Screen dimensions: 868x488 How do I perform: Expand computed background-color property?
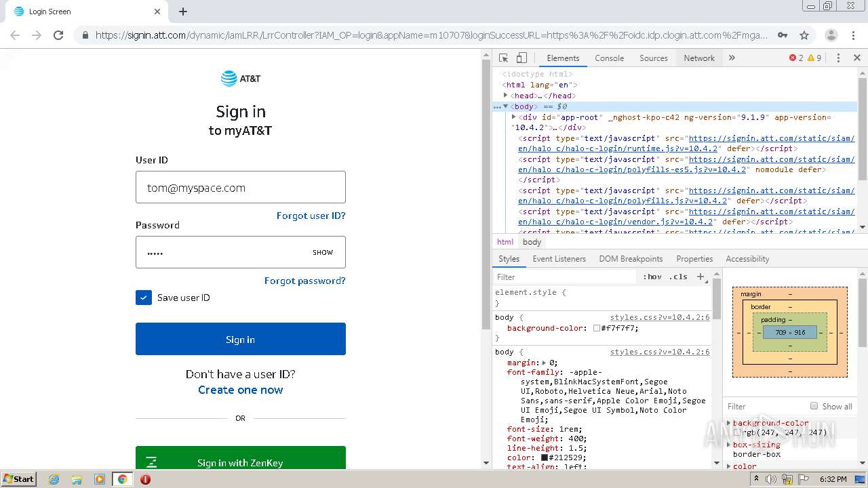point(729,423)
